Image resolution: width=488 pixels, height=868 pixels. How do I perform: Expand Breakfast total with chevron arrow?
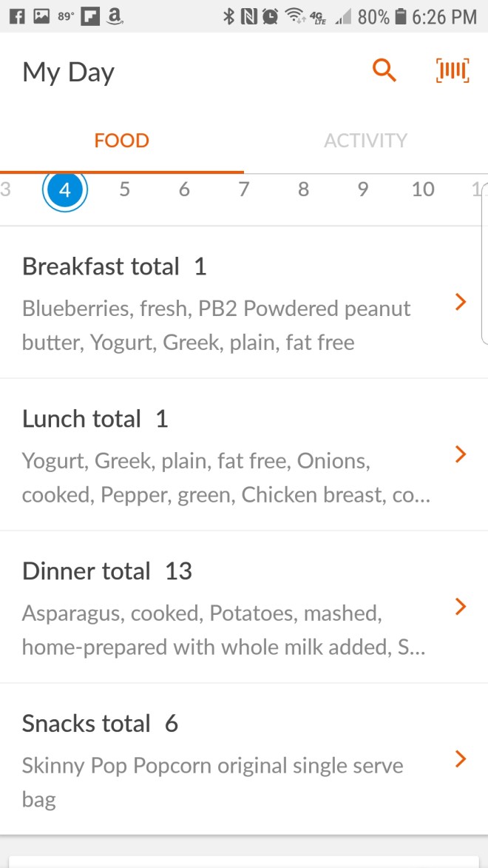tap(461, 302)
